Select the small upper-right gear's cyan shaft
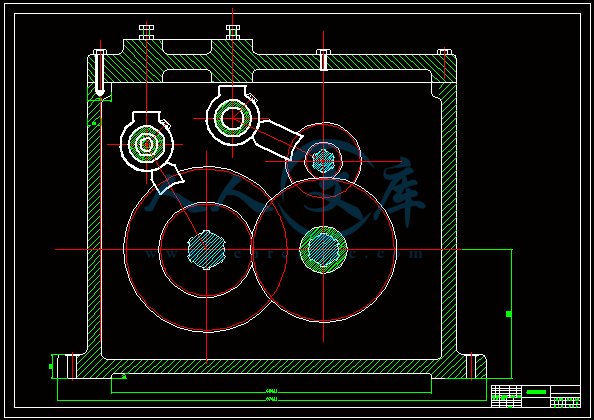The height and width of the screenshot is (420, 594). coord(324,161)
